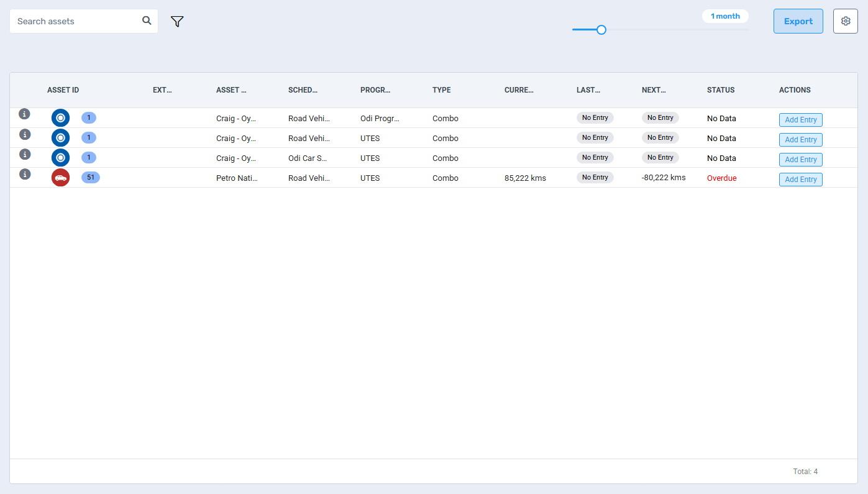Click the search magnifier icon
Image resolution: width=868 pixels, height=494 pixels.
[x=147, y=21]
